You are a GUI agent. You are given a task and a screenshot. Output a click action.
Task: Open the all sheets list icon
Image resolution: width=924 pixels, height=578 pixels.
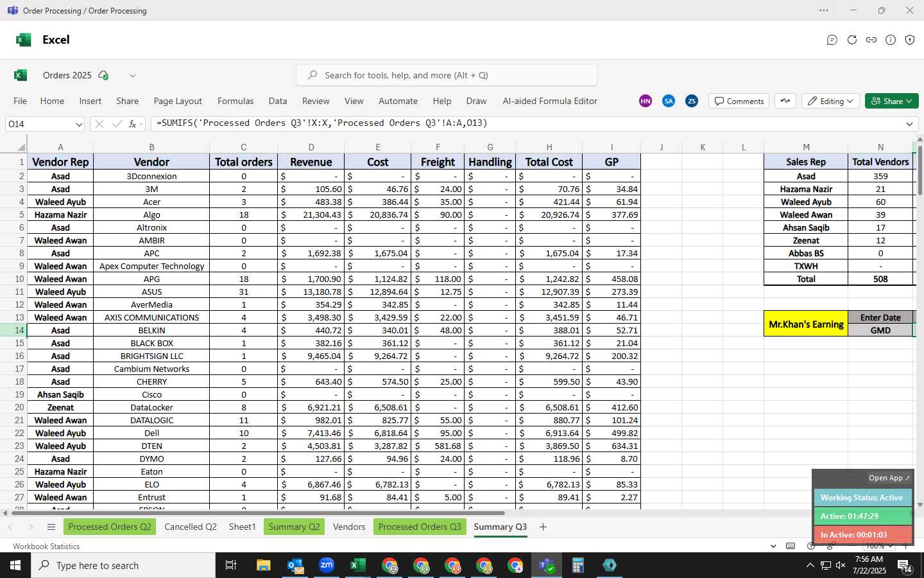51,527
